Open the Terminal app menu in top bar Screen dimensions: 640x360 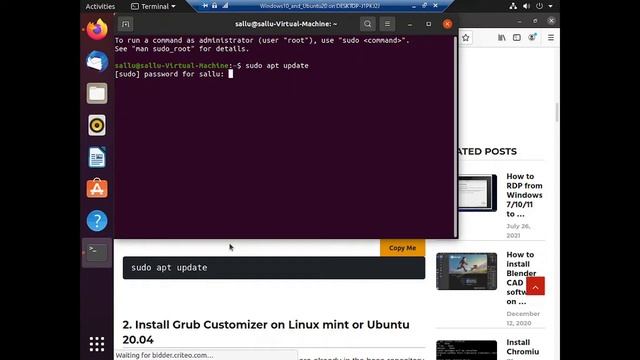(x=153, y=6)
